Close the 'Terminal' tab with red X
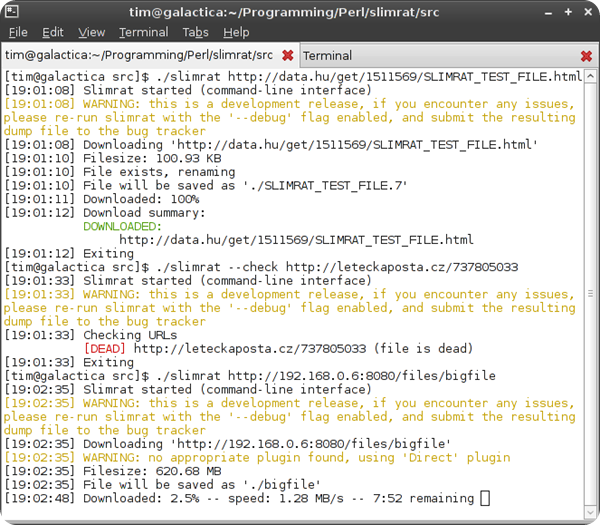 586,56
